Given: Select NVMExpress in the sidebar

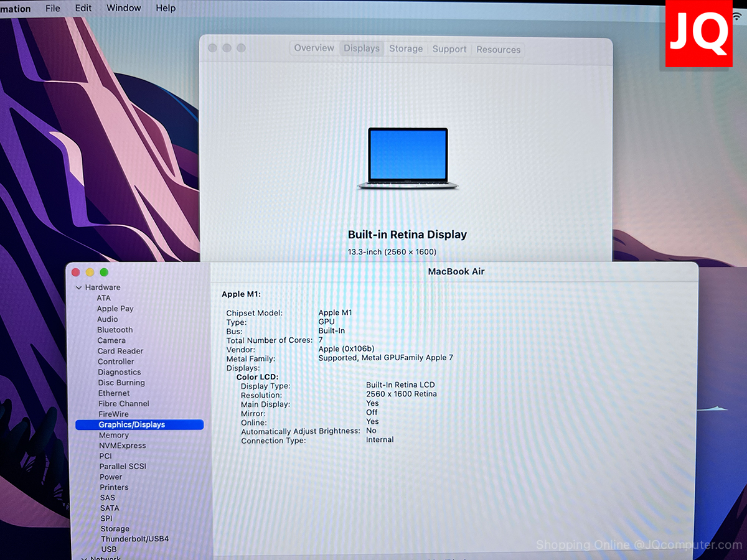Looking at the screenshot, I should [x=123, y=446].
